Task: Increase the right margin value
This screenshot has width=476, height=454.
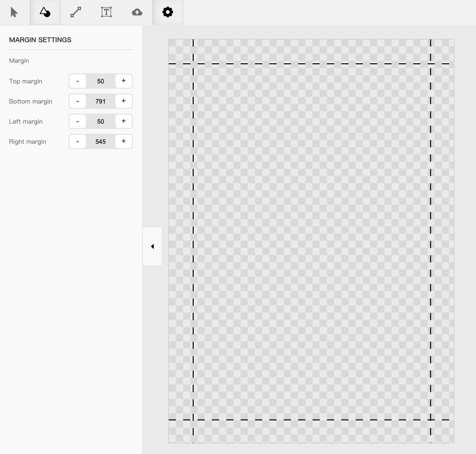Action: [123, 141]
